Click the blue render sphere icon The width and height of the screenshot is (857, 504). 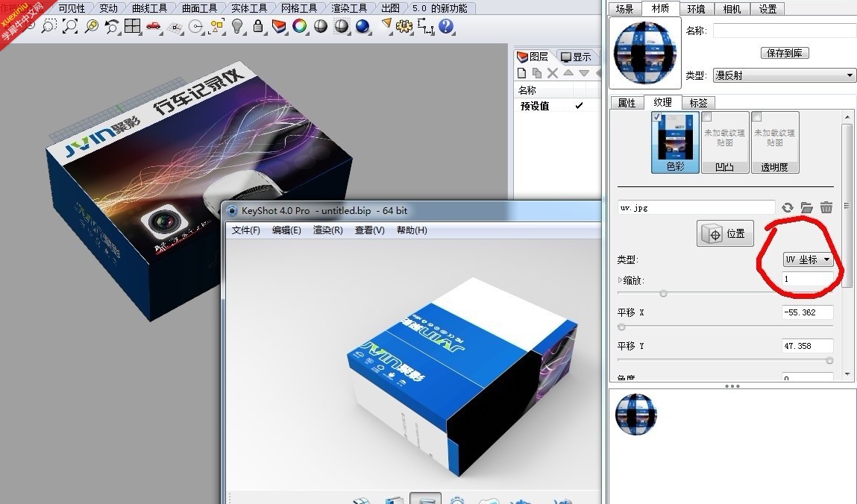click(x=362, y=25)
